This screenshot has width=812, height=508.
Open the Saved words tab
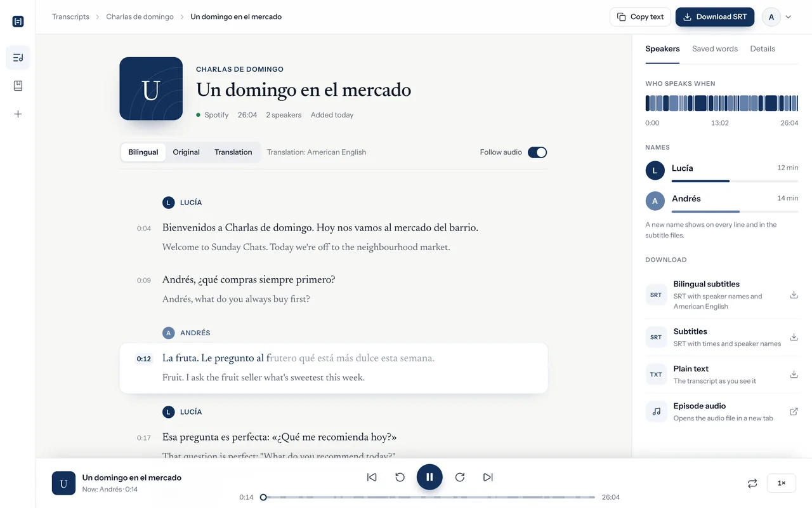tap(715, 49)
